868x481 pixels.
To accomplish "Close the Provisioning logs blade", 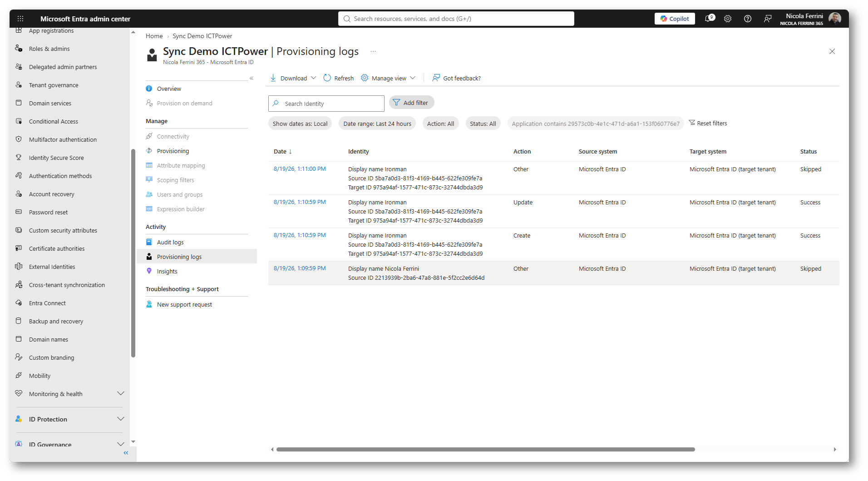I will coord(832,51).
